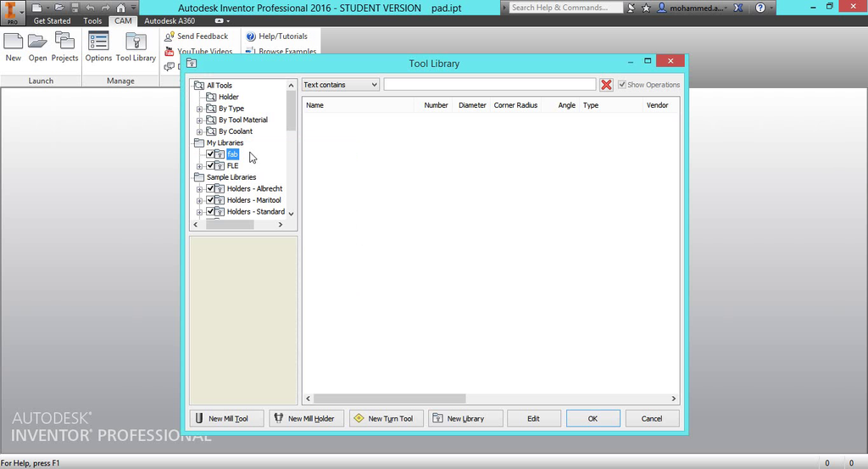Viewport: 868px width, 469px height.
Task: Uncheck Holders - Standard checkbox
Action: click(210, 211)
